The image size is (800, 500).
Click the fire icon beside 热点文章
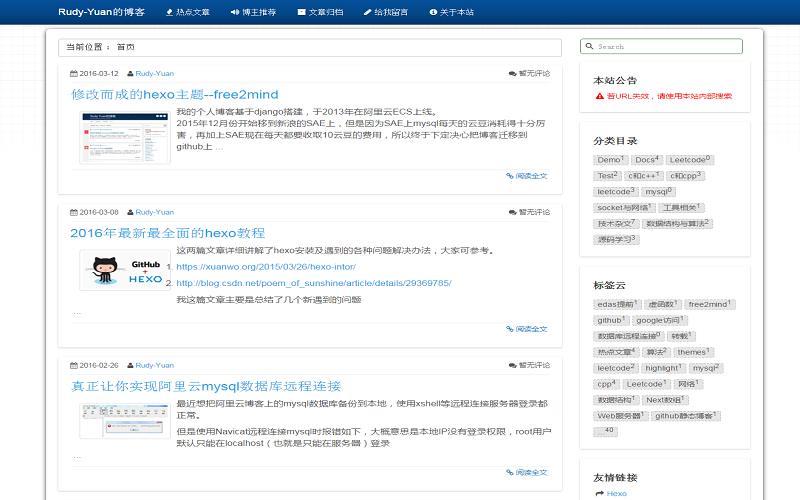coord(168,12)
